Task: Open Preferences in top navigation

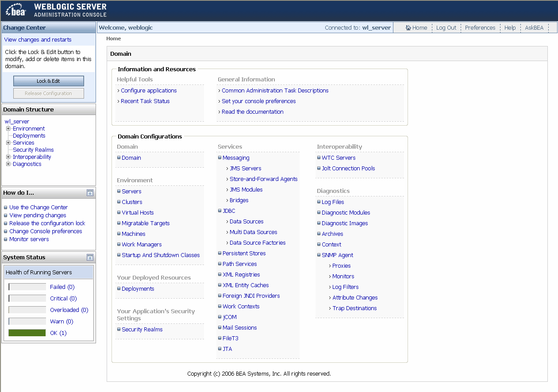Action: point(480,27)
